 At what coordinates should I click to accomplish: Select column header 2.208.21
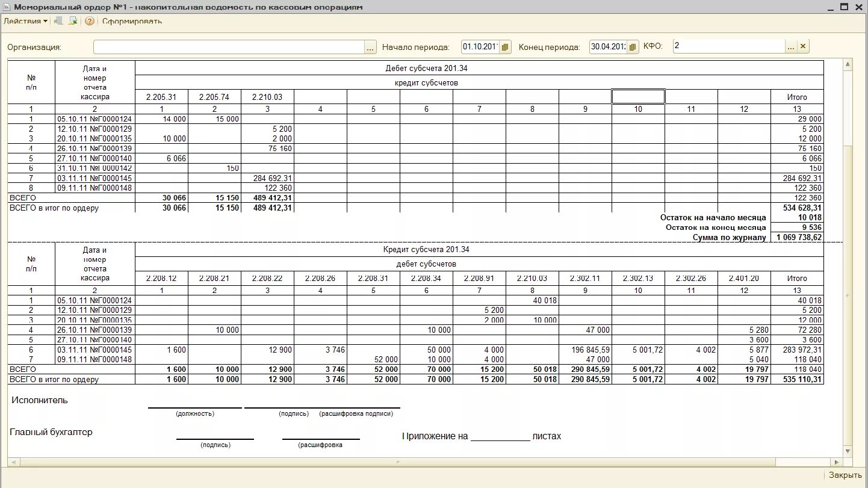[x=214, y=278]
